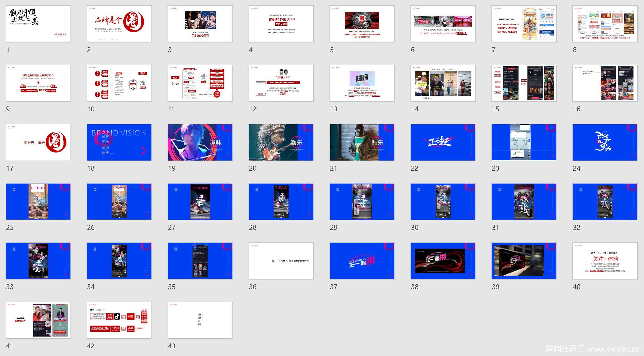Select slide 30 thumbnail
Image resolution: width=644 pixels, height=356 pixels.
443,202
